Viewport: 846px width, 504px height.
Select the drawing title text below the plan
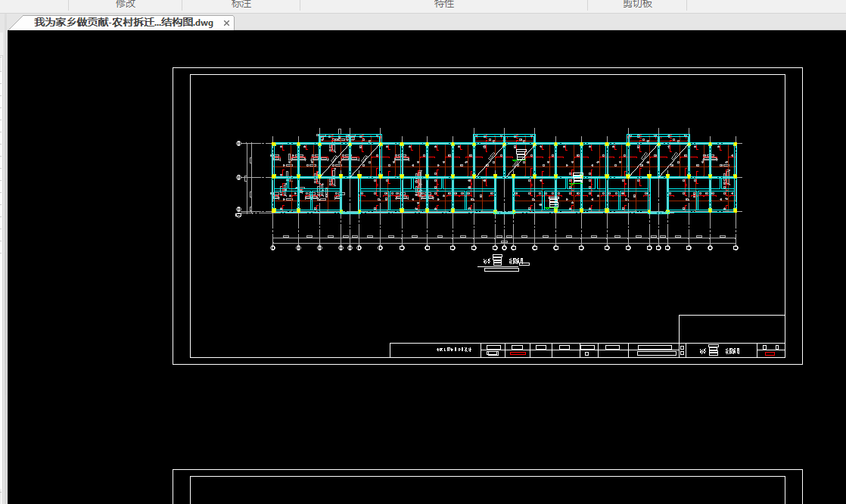[504, 262]
